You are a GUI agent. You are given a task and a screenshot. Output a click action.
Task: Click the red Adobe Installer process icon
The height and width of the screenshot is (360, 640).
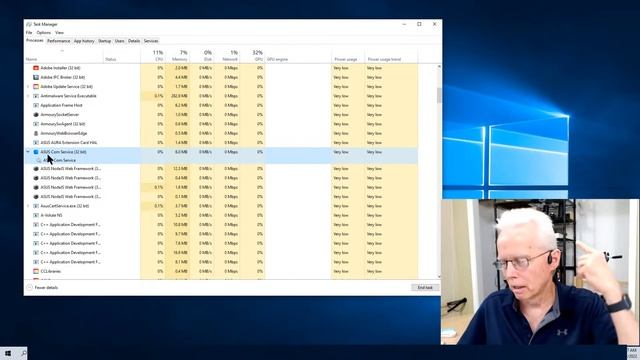pyautogui.click(x=36, y=68)
